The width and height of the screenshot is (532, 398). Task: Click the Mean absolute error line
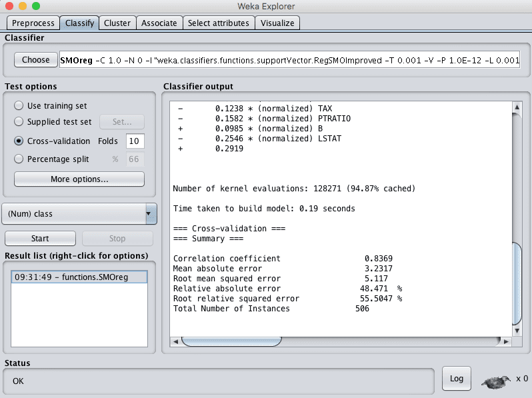(x=283, y=269)
